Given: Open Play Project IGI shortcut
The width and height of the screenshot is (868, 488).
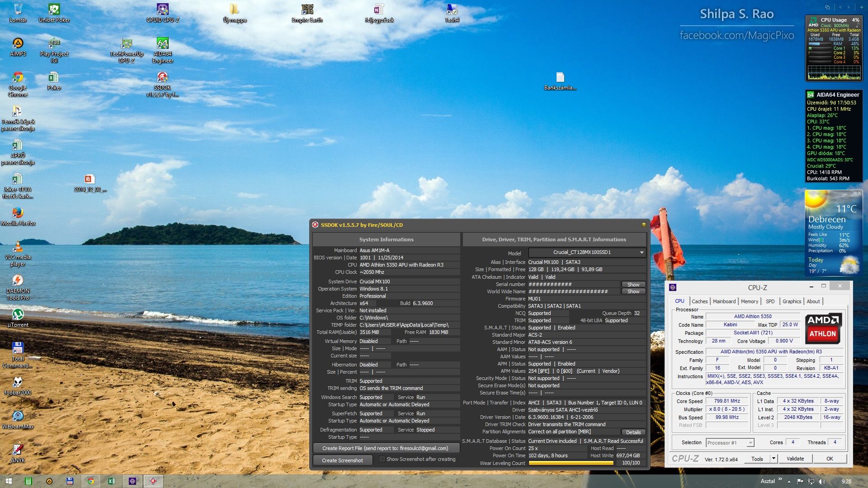Looking at the screenshot, I should [x=54, y=50].
